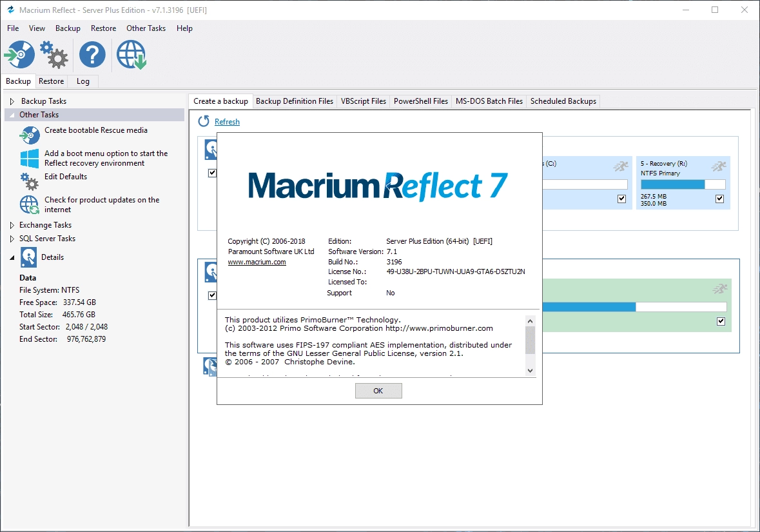Collapse the Details section arrow

point(12,257)
